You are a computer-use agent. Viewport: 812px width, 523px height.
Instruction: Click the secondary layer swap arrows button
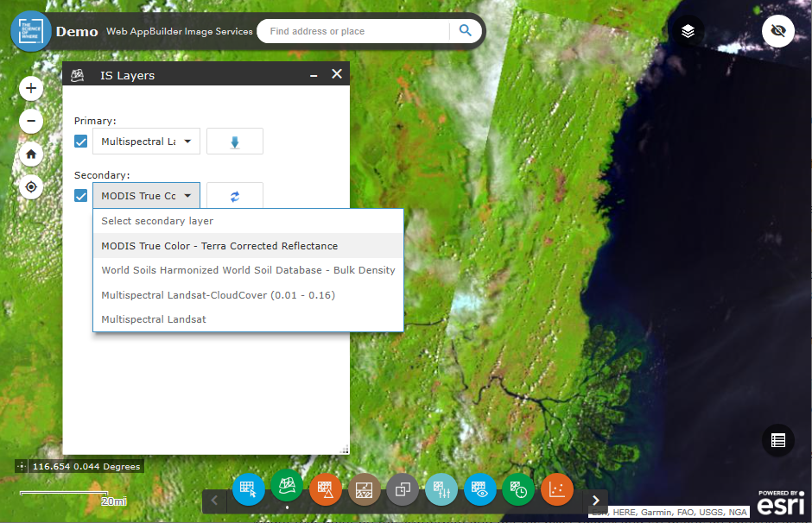click(235, 196)
